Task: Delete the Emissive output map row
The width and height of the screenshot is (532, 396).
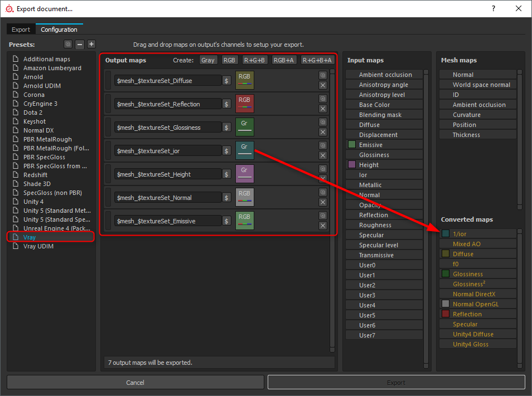Action: [323, 226]
